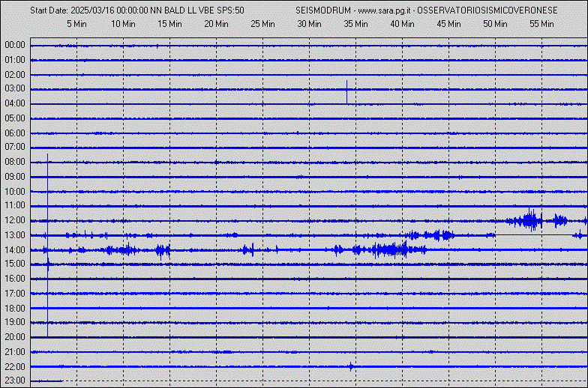The width and height of the screenshot is (588, 388).
Task: Click the 02:00 hour label
Action: click(15, 75)
